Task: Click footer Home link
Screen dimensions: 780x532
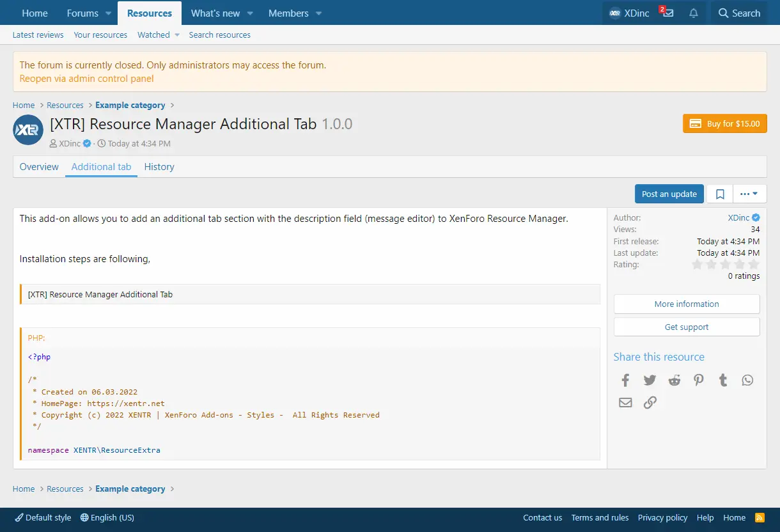Action: 734,518
